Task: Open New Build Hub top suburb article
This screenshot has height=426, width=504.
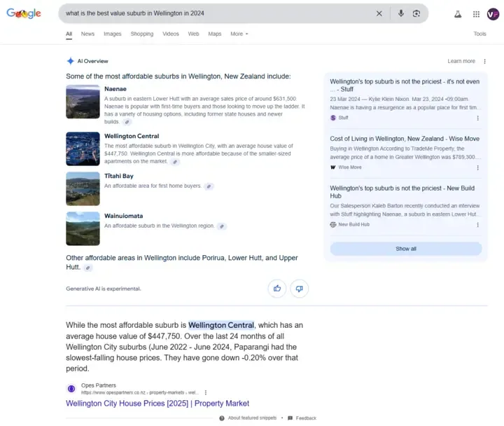Action: [402, 192]
